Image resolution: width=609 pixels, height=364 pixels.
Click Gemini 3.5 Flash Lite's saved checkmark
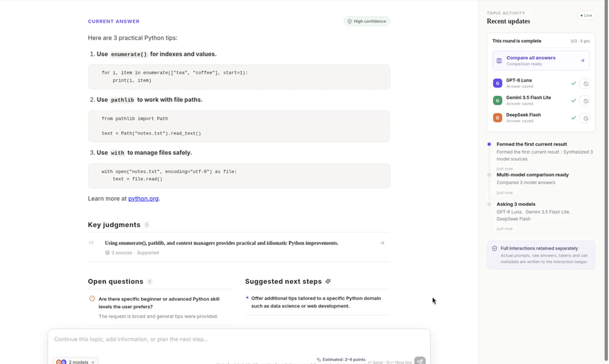(573, 100)
